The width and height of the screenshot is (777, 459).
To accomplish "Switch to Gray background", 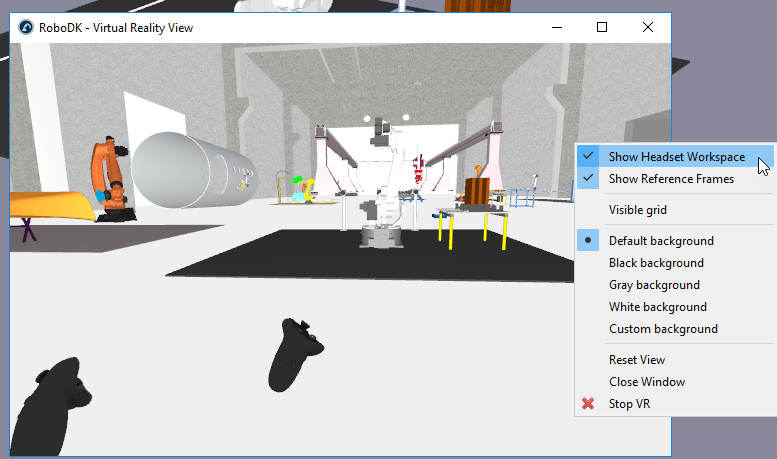I will coord(654,285).
